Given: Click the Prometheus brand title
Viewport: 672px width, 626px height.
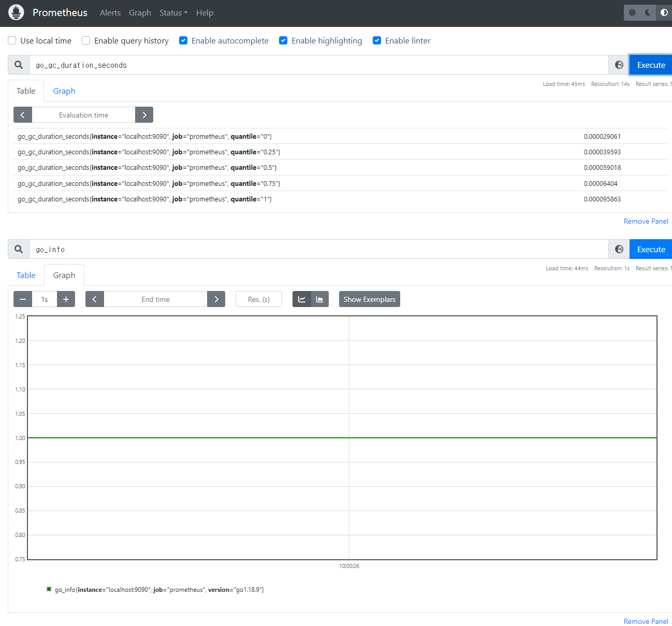Looking at the screenshot, I should 60,12.
